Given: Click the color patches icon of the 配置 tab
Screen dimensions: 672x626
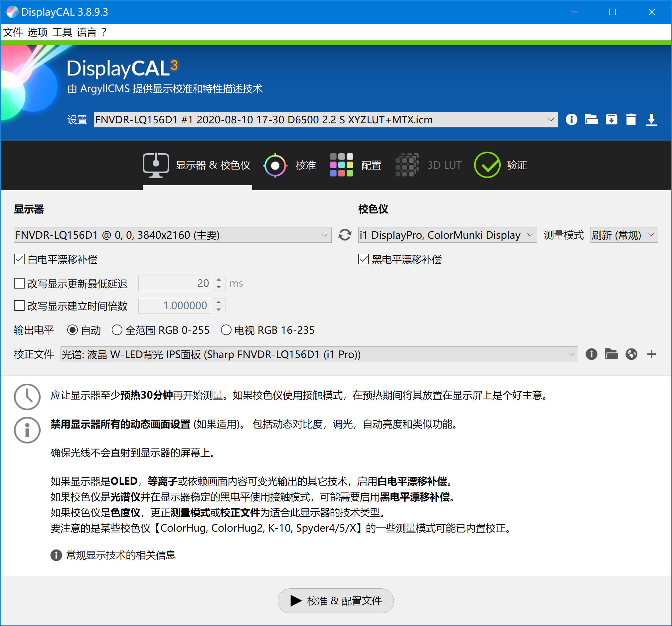Looking at the screenshot, I should [341, 165].
